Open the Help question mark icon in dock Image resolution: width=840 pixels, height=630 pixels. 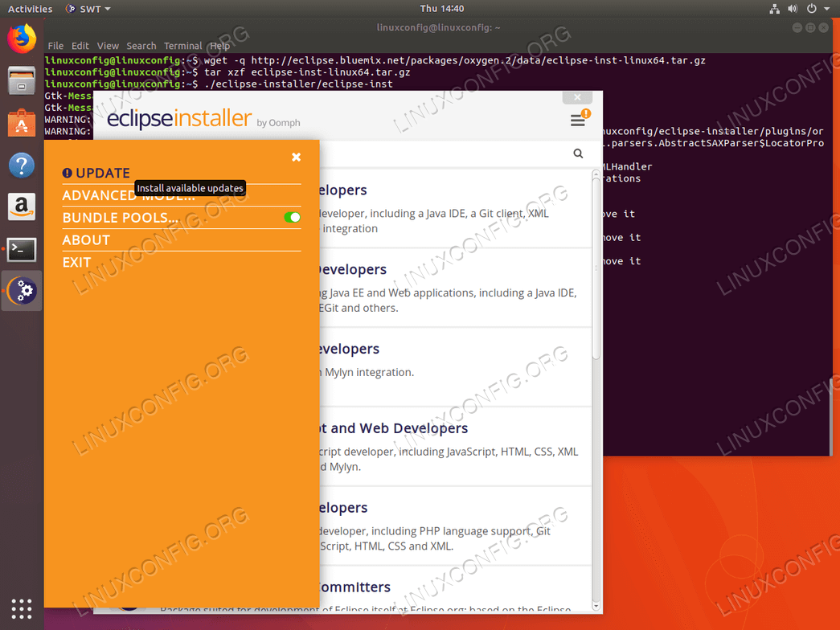point(21,166)
